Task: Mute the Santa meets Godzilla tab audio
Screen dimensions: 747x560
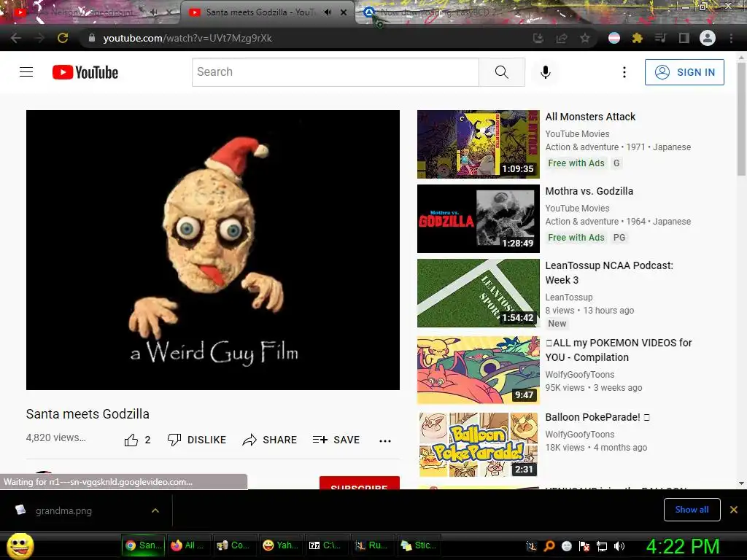Action: [x=328, y=12]
